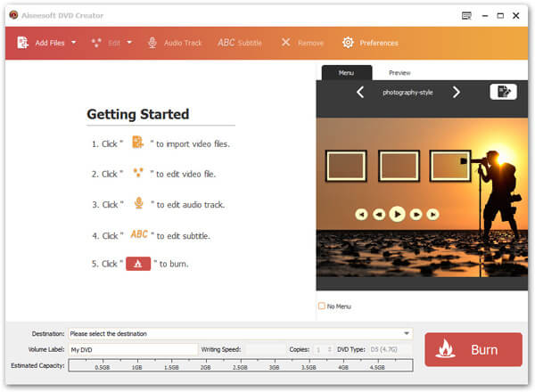
Task: Open the DVD Type dropdown
Action: 391,349
